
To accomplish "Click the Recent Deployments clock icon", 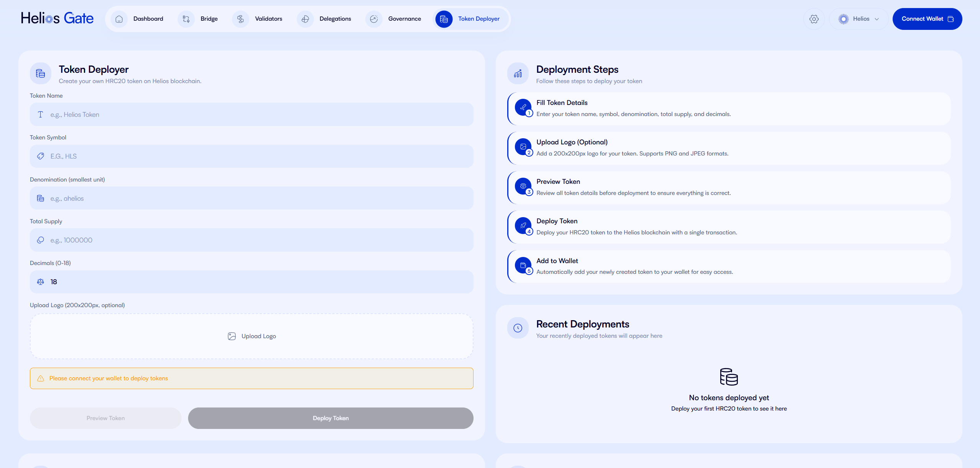I will [518, 328].
